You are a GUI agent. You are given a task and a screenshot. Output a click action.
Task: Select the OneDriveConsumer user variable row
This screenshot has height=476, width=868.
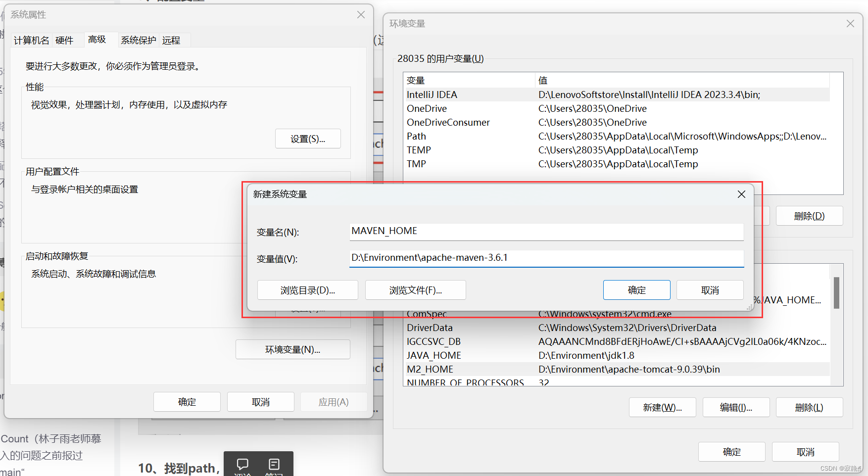(x=617, y=122)
